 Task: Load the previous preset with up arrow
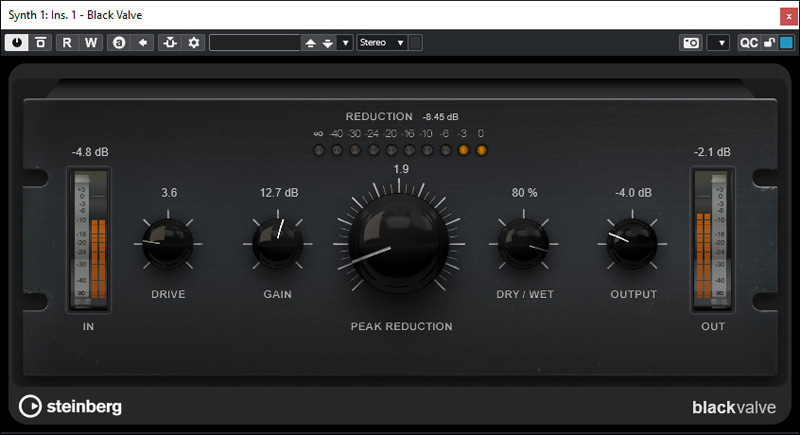(x=310, y=43)
